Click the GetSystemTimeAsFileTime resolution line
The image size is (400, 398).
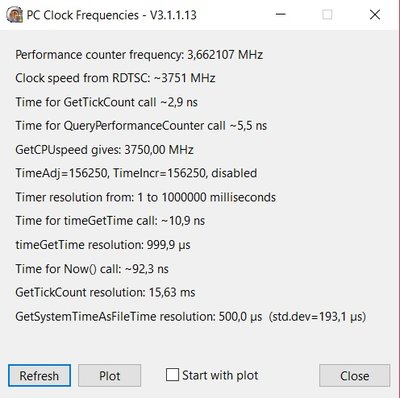pyautogui.click(x=191, y=316)
